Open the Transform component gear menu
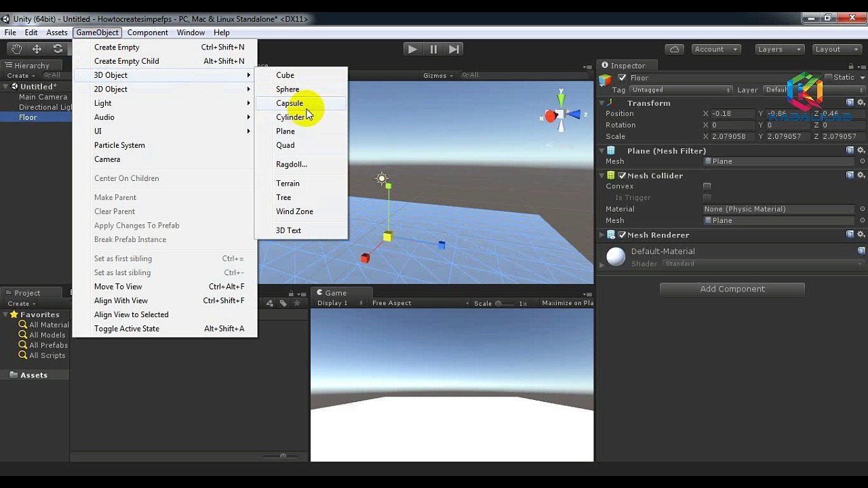 pos(861,103)
